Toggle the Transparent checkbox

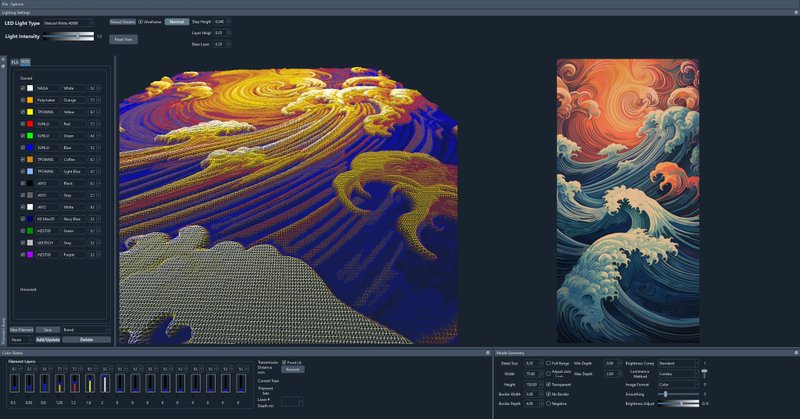[x=548, y=384]
